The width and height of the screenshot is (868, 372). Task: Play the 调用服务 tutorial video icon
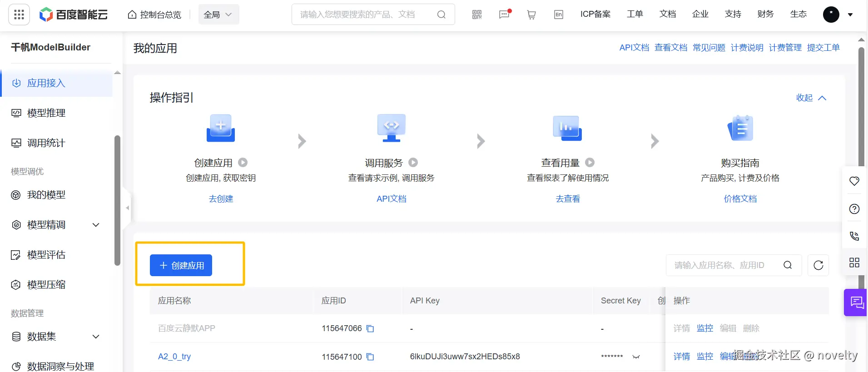(x=413, y=162)
